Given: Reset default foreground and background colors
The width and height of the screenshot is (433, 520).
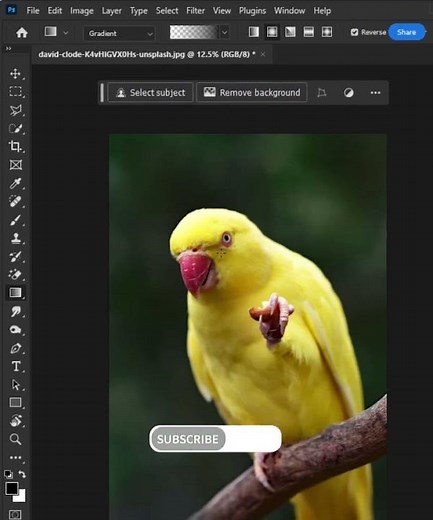Looking at the screenshot, I should click(x=8, y=474).
